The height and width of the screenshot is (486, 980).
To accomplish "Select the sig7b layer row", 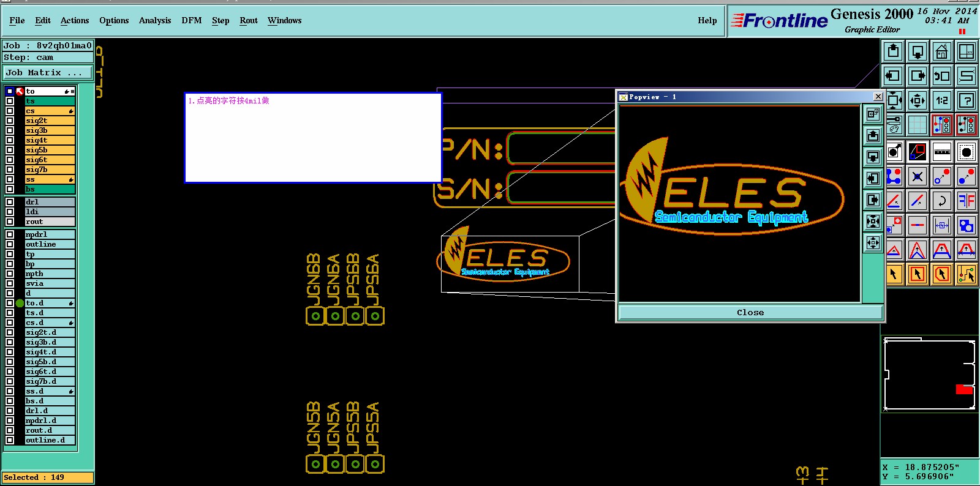I will (50, 170).
